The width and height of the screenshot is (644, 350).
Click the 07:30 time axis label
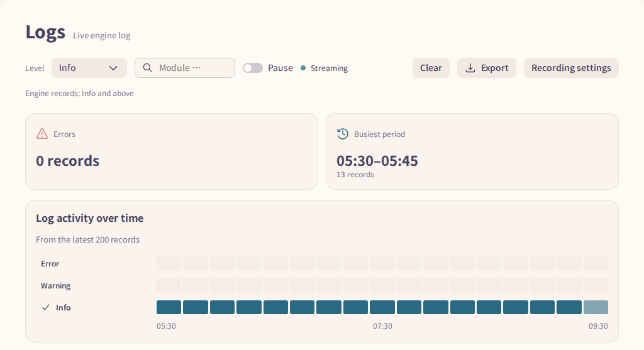[382, 326]
